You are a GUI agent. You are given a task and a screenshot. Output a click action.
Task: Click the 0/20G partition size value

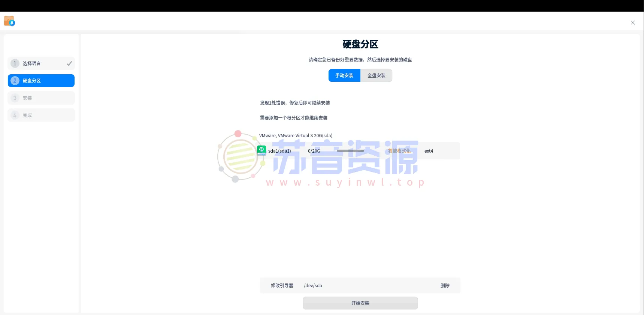click(314, 151)
